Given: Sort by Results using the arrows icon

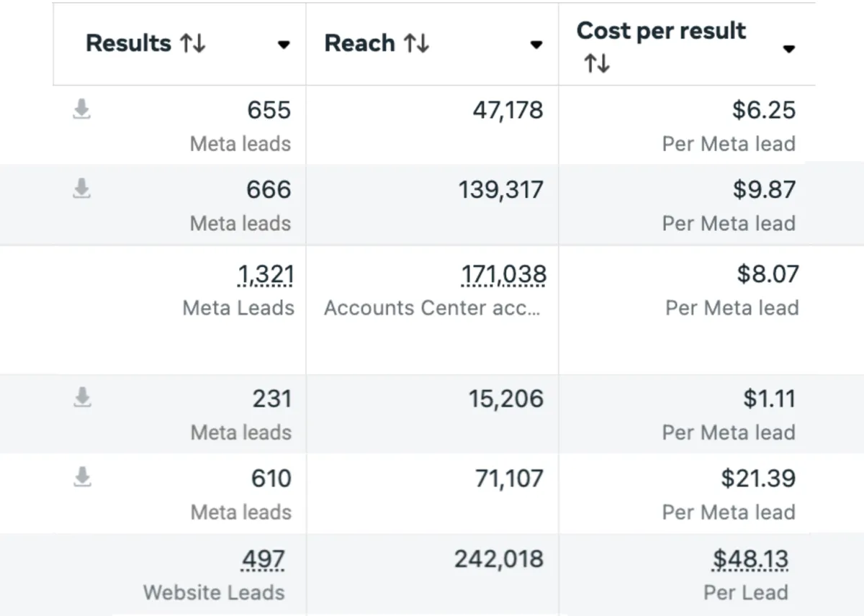Looking at the screenshot, I should point(193,44).
